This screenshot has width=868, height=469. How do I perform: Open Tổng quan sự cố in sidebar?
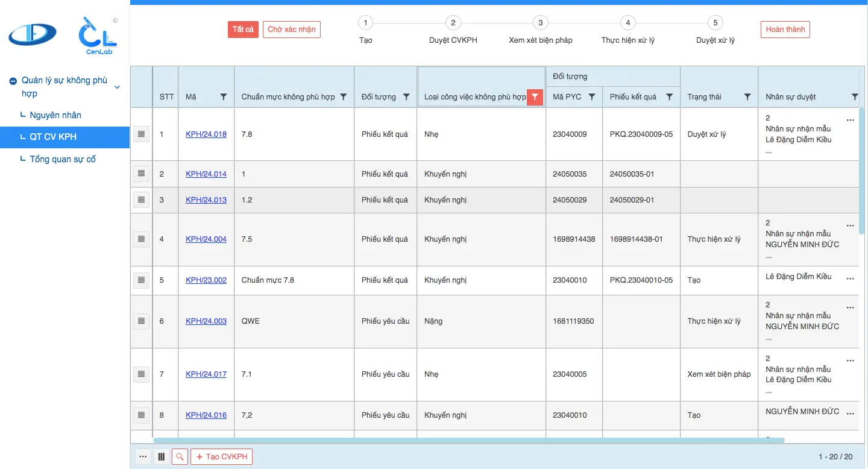[63, 159]
